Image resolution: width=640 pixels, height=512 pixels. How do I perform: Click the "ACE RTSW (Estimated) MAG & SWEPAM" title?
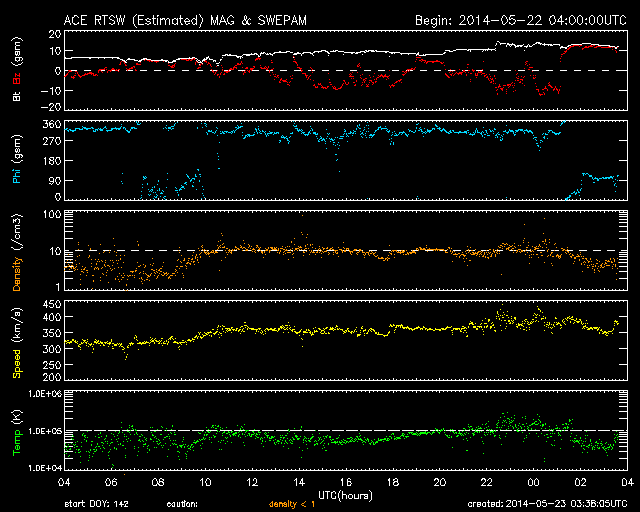pos(185,20)
